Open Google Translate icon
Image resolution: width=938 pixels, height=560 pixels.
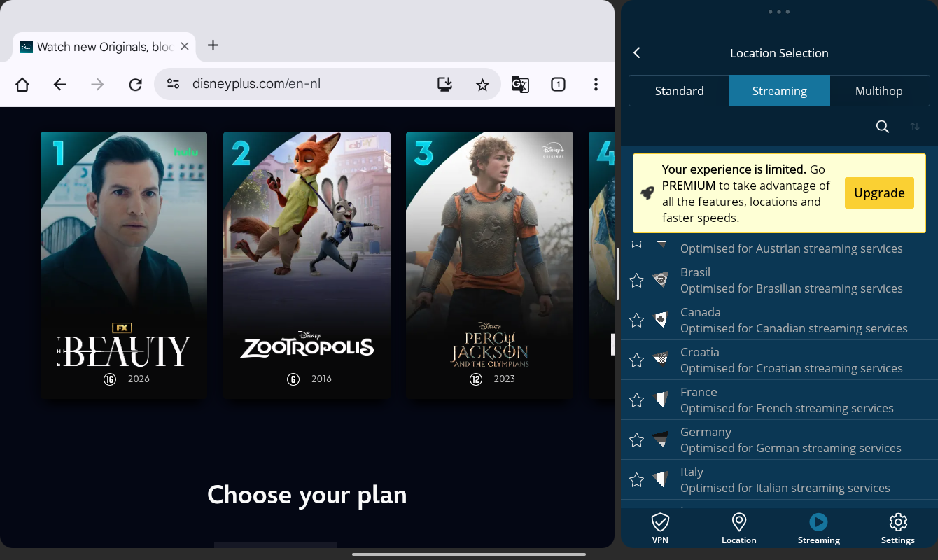(x=520, y=85)
